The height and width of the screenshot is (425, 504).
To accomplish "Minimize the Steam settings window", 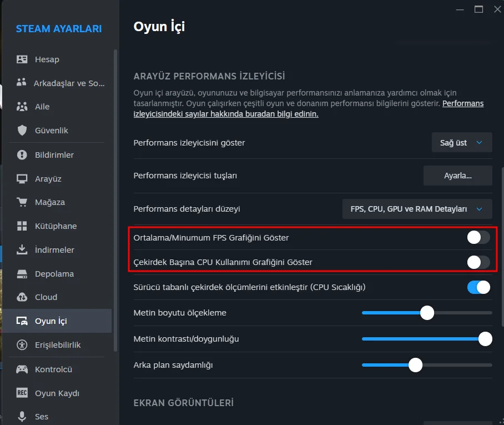I will [460, 9].
